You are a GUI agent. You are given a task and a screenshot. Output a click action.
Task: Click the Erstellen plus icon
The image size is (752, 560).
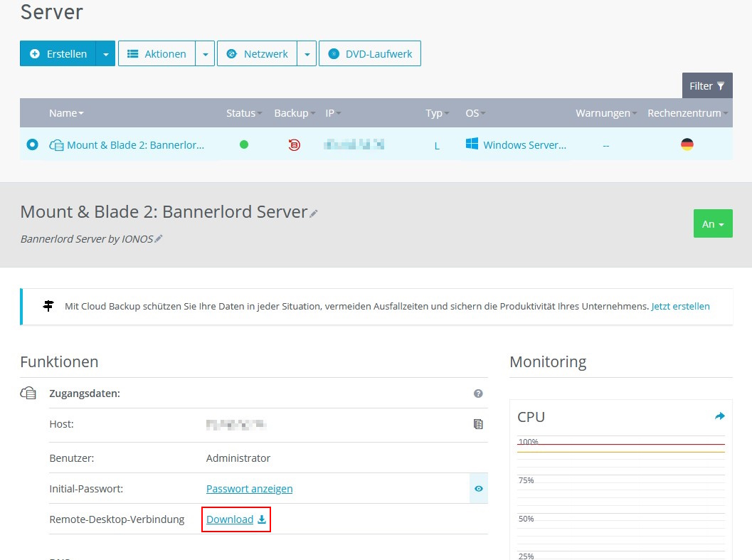coord(35,54)
